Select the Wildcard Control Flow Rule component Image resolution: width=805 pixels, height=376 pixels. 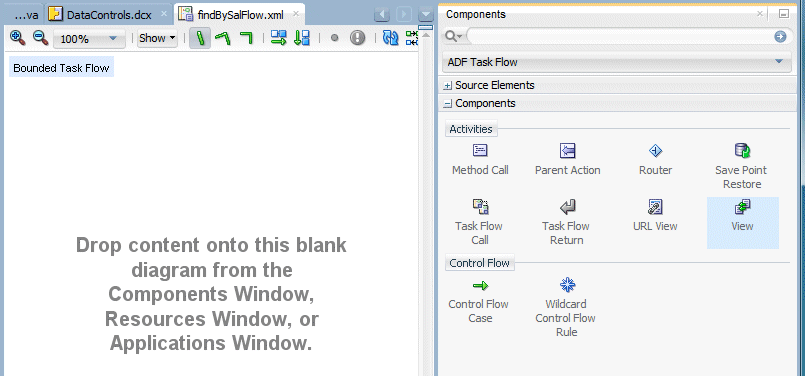coord(566,308)
